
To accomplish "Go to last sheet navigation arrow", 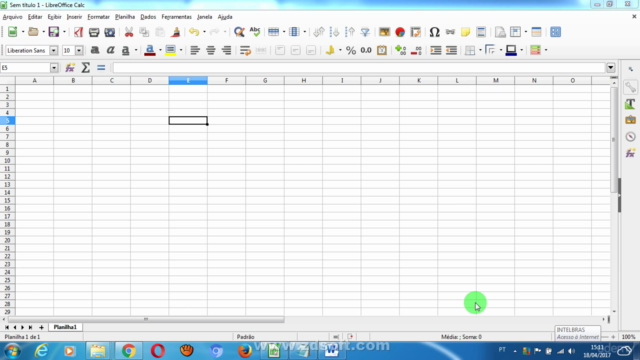I will [x=30, y=327].
